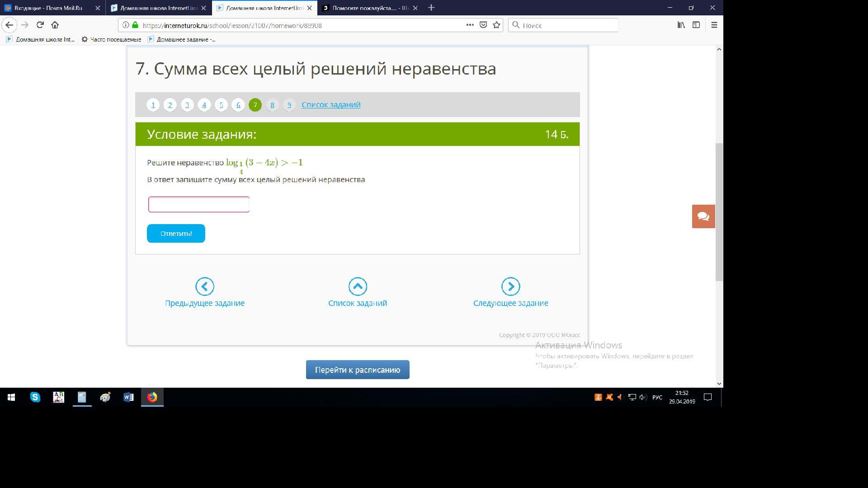
Task: Bookmark page with star icon
Action: (496, 25)
